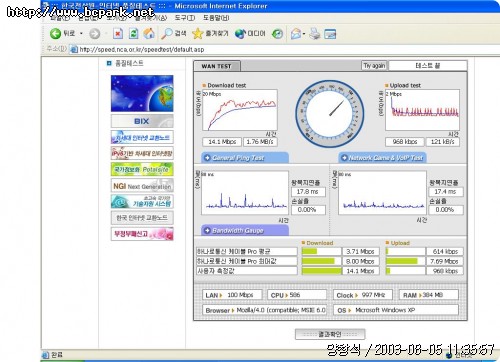The height and width of the screenshot is (362, 500).
Task: Open the IPv6 차세대 인터넷 banner
Action: 142,153
